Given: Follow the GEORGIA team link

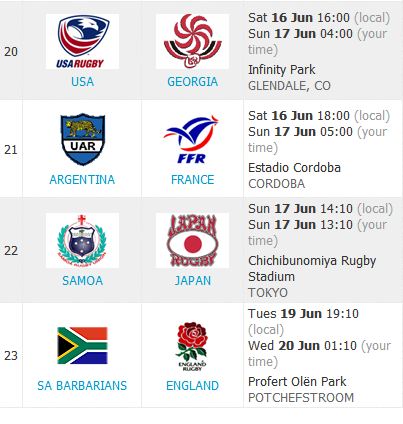Looking at the screenshot, I should (192, 82).
